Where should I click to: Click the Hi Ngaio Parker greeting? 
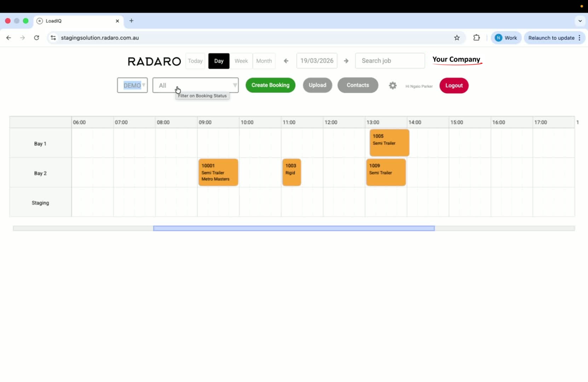(x=419, y=86)
